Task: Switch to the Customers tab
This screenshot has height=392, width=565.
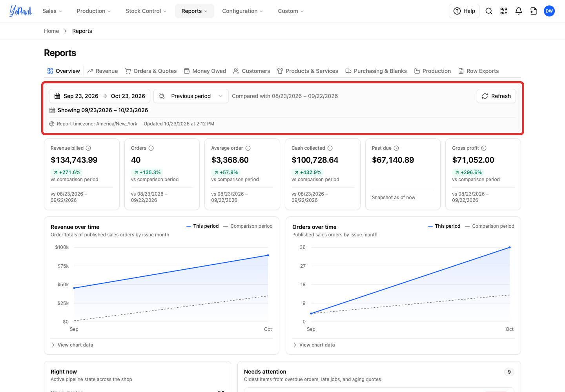Action: click(x=252, y=71)
